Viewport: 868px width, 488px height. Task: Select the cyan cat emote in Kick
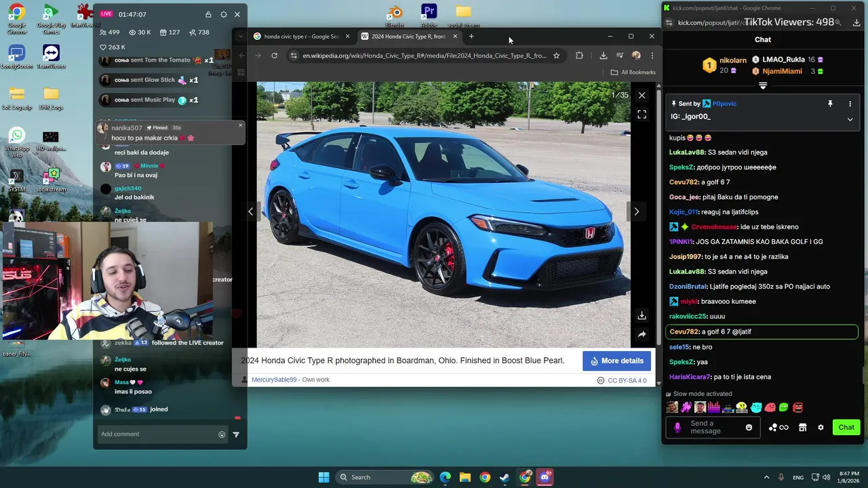(756, 407)
